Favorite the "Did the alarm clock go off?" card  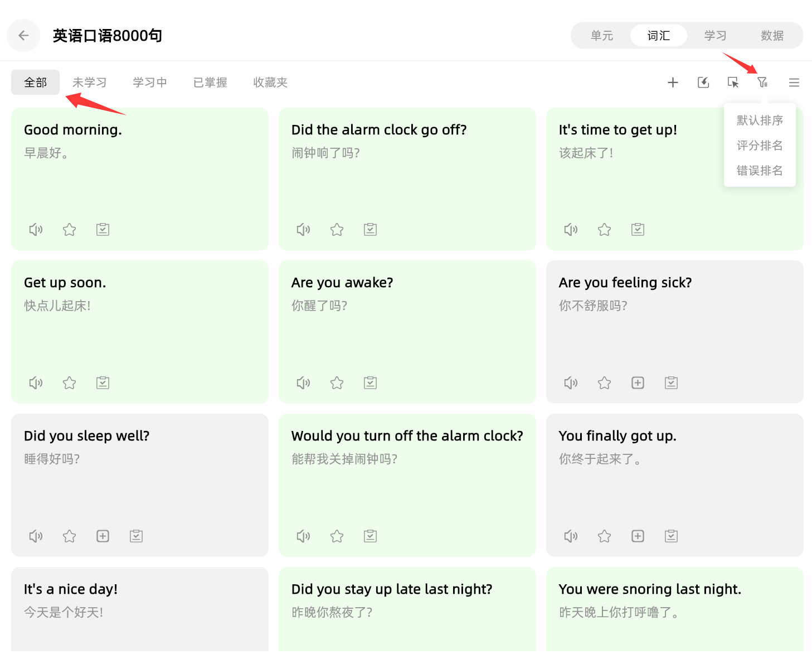pyautogui.click(x=337, y=230)
